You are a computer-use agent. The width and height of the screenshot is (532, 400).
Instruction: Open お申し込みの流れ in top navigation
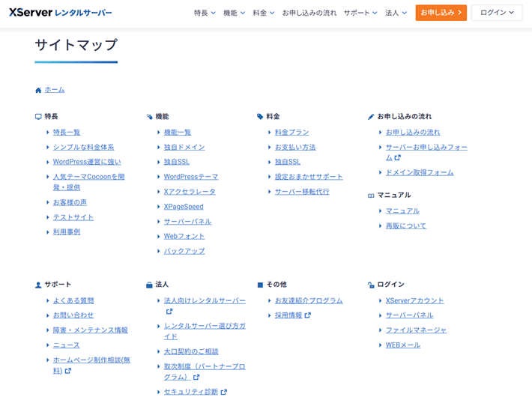[309, 13]
